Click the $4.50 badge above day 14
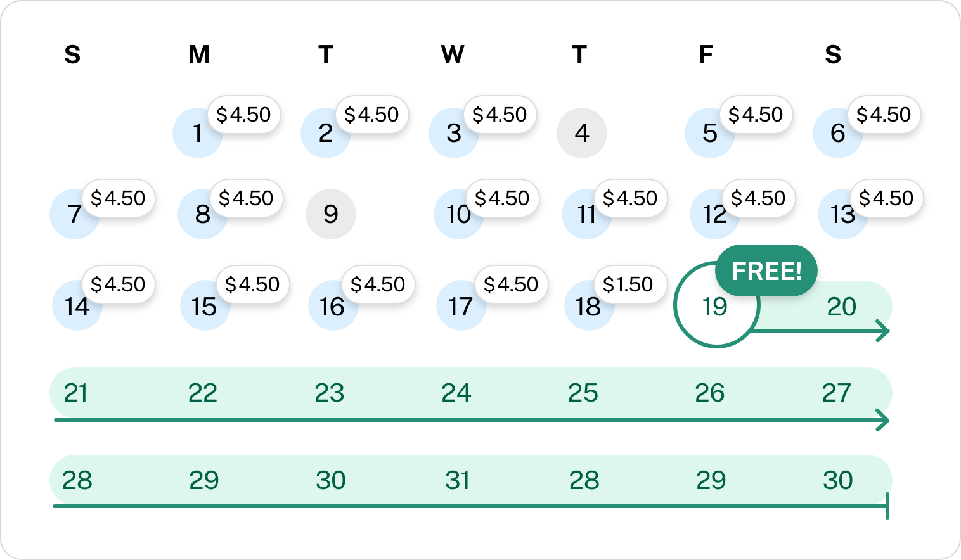Image resolution: width=961 pixels, height=560 pixels. point(118,284)
